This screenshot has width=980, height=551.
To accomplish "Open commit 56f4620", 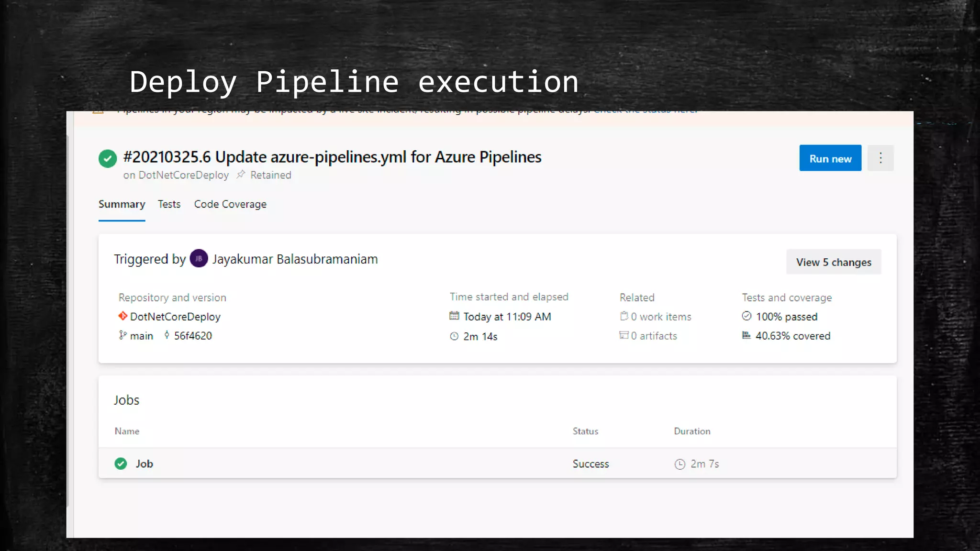I will (x=193, y=336).
